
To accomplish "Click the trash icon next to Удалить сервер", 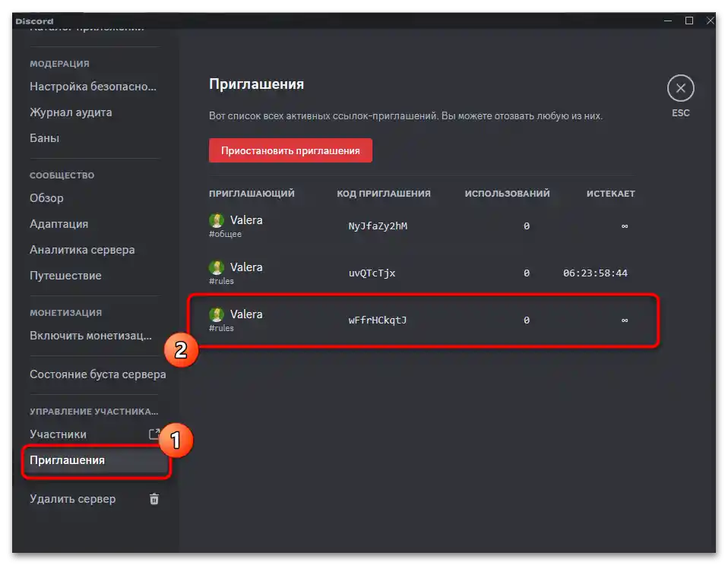I will [x=154, y=499].
